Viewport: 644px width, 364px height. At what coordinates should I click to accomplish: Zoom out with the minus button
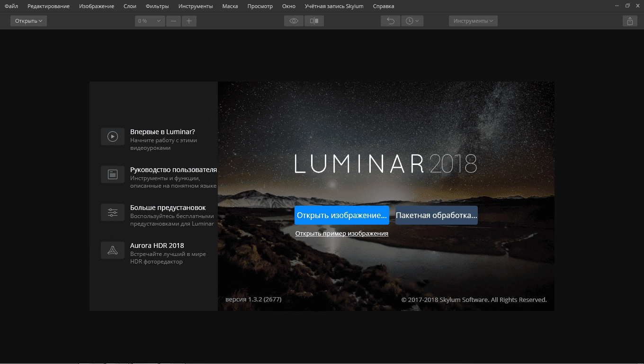tap(174, 21)
